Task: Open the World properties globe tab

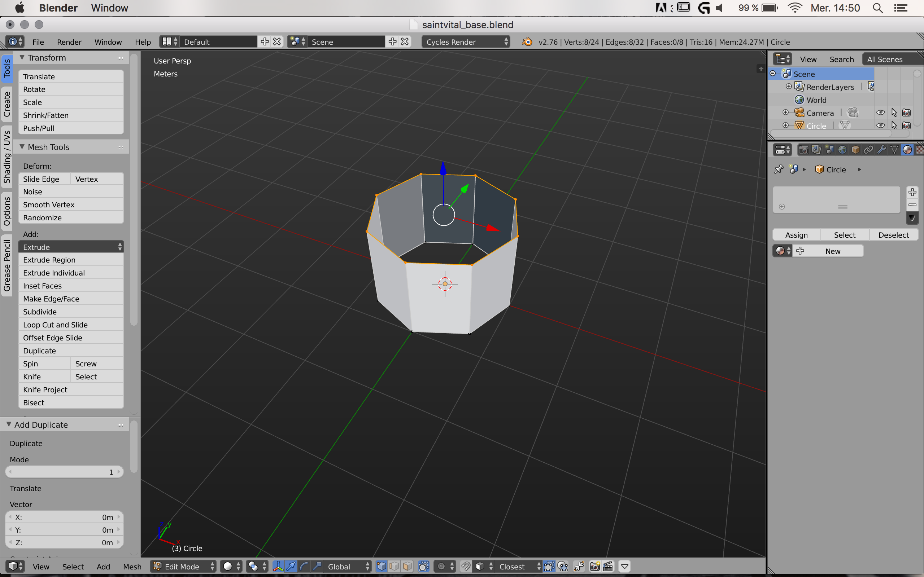Action: pyautogui.click(x=842, y=150)
